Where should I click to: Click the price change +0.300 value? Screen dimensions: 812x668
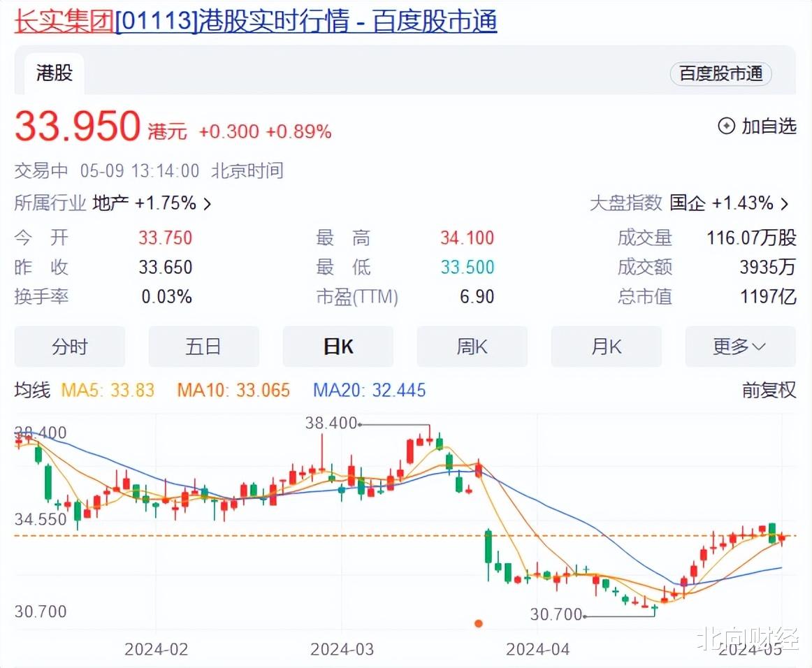(x=229, y=131)
